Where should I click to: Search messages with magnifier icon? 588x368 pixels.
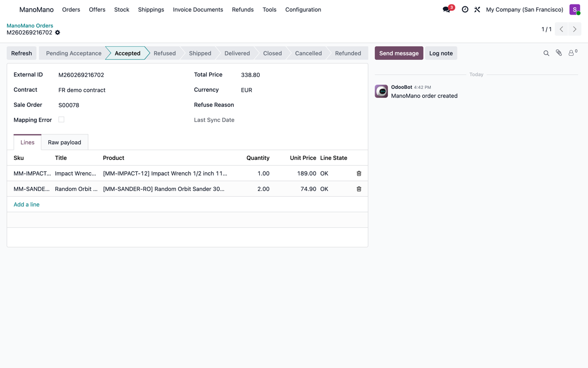click(x=546, y=53)
